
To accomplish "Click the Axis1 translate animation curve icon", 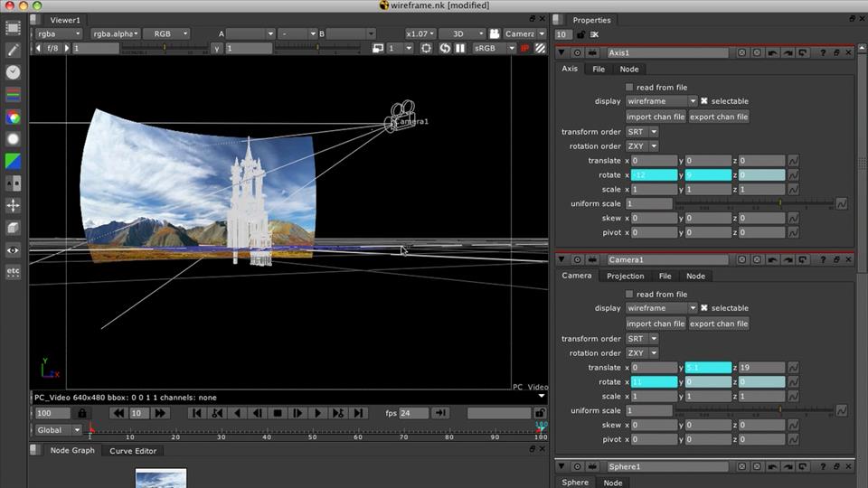I will 793,161.
